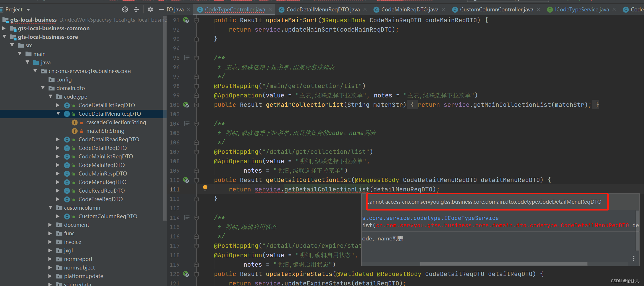Collapse gts-local-business-core module

pos(4,37)
